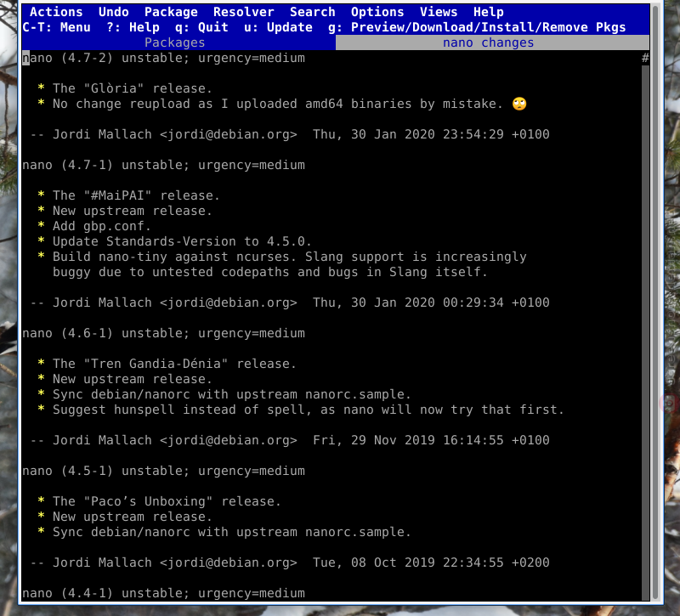
Task: Open the Undo menu
Action: [x=114, y=12]
